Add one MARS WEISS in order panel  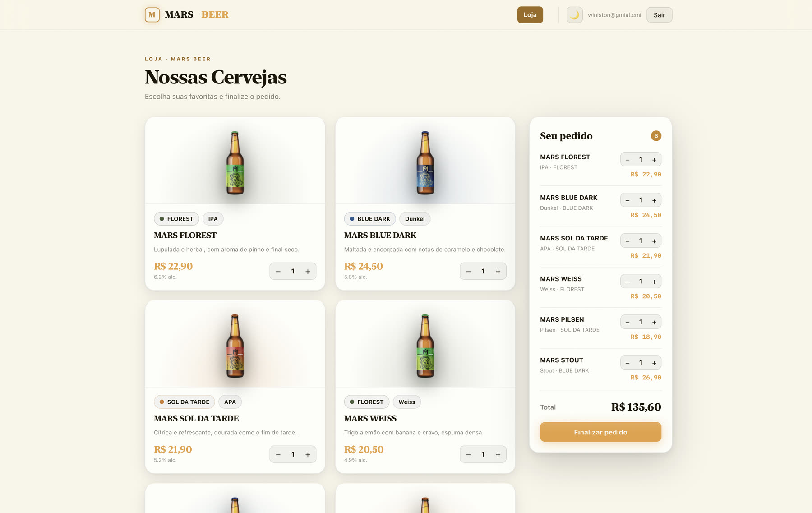pos(654,282)
